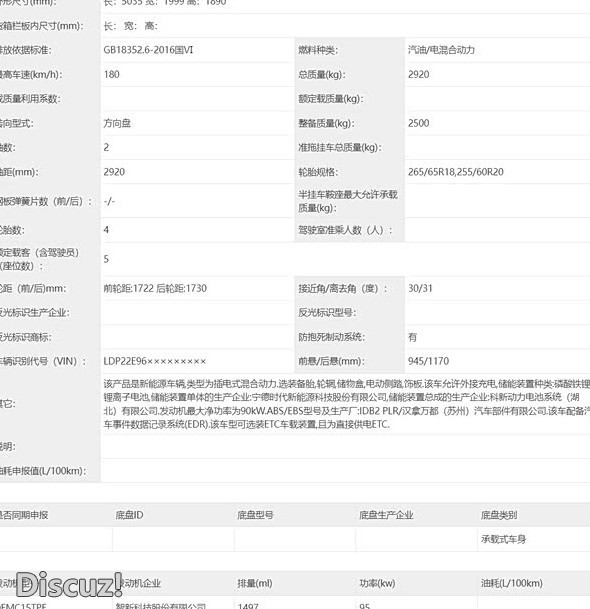Click the 排量(ml) column header
Screen dimensions: 590x609
pos(255,583)
